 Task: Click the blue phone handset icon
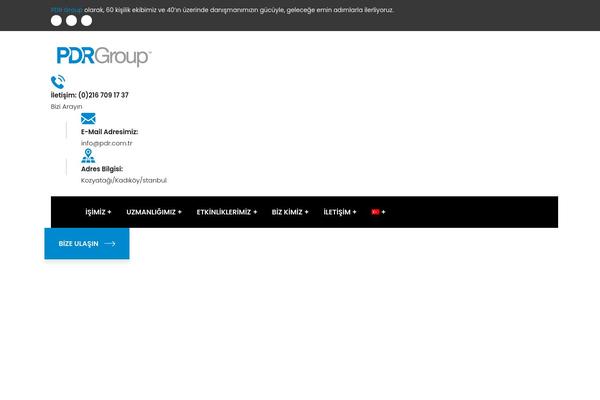(x=58, y=82)
